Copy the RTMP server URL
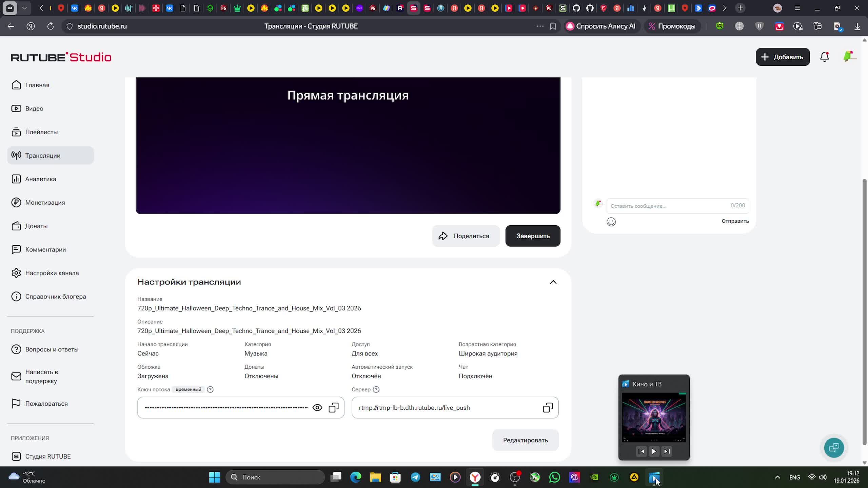The height and width of the screenshot is (488, 868). (548, 407)
